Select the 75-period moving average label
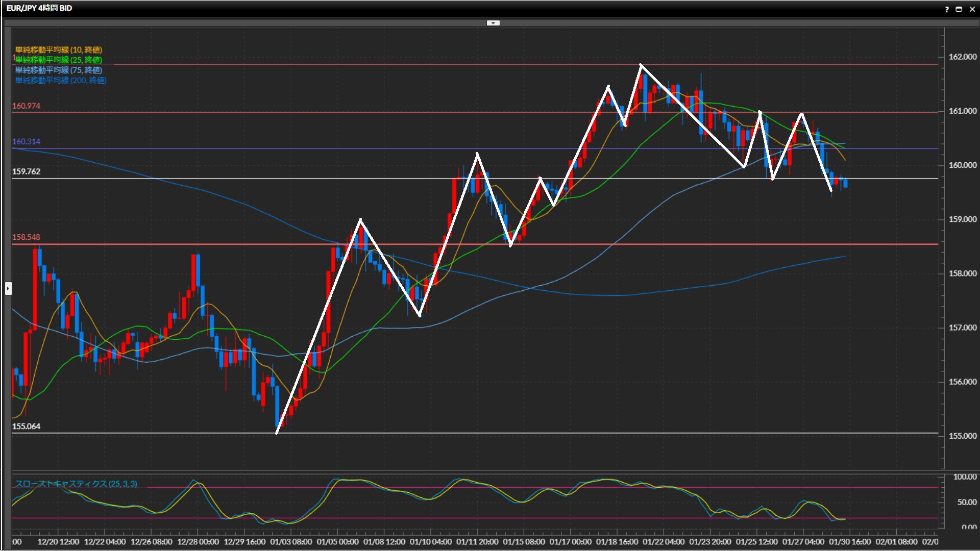This screenshot has height=551, width=980. pos(58,70)
